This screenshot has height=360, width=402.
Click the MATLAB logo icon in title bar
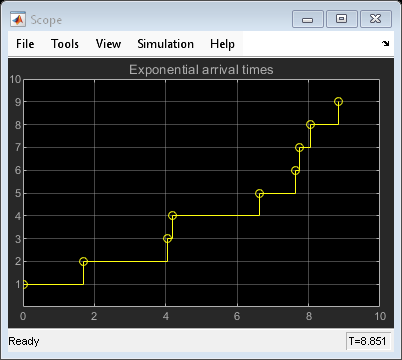click(x=18, y=19)
